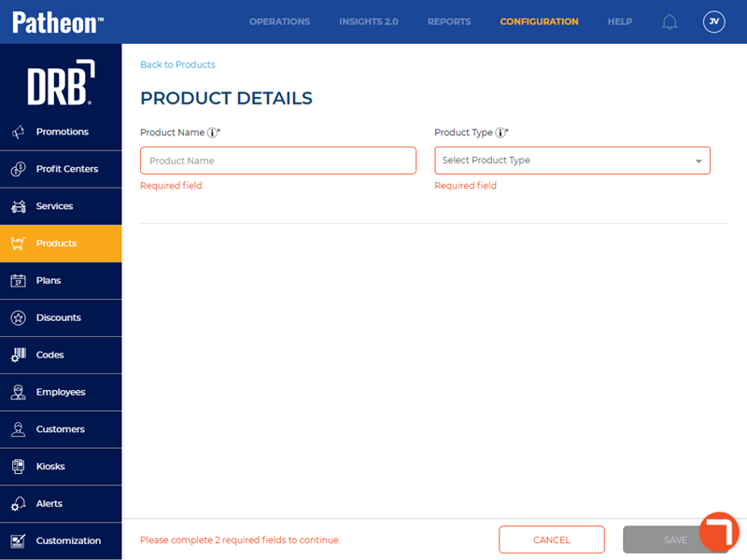Click the Promotions megaphone icon
Image resolution: width=747 pixels, height=560 pixels.
pos(18,133)
